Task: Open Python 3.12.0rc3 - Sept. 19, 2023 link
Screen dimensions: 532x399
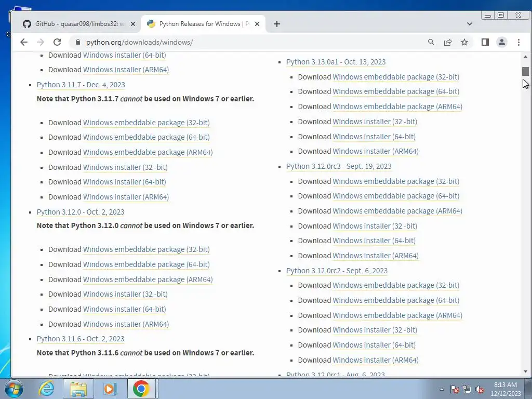Action: (x=339, y=166)
